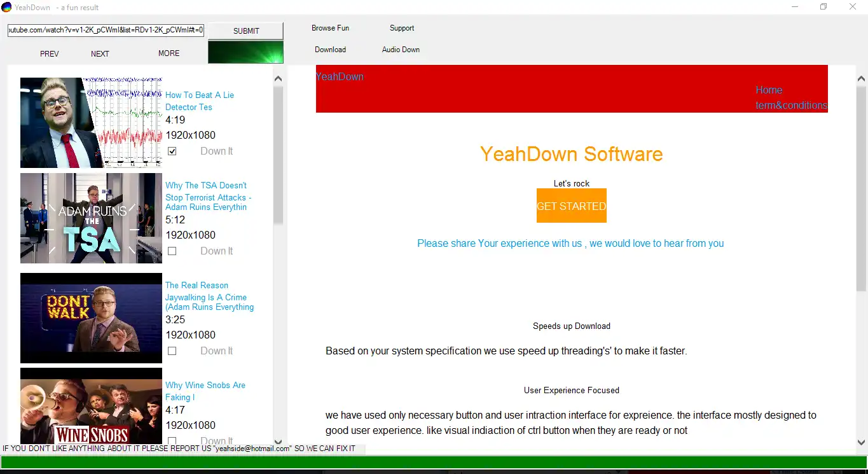Screen dimensions: 868x474
Task: Click the Why The TSA Doesn't Stop title link
Action: coord(209,196)
